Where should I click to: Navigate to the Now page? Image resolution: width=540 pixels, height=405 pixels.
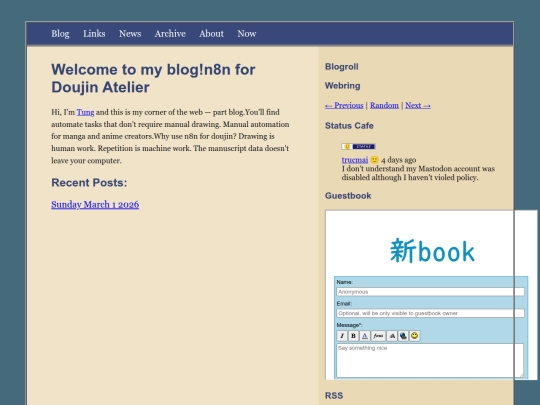pos(247,34)
